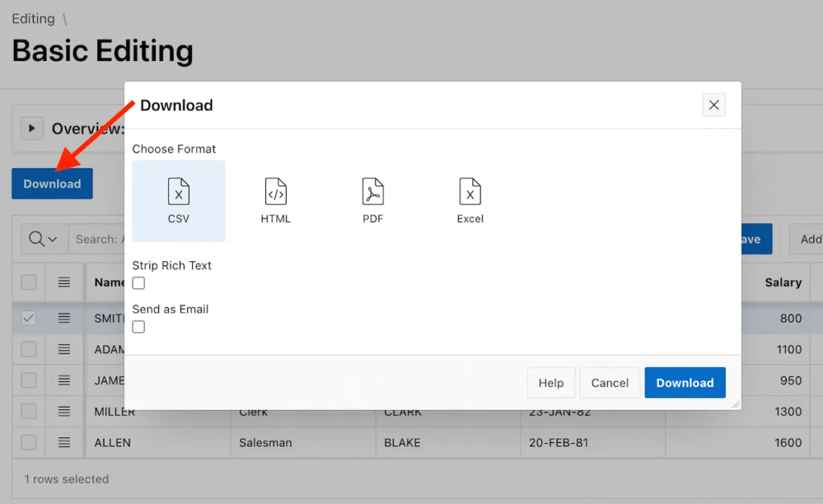823x504 pixels.
Task: Click the Help button in dialog
Action: 551,383
